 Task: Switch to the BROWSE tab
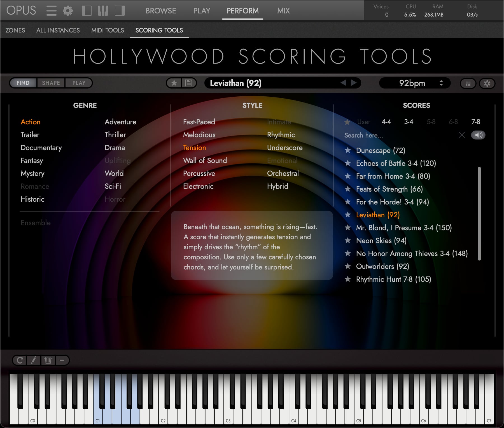161,11
